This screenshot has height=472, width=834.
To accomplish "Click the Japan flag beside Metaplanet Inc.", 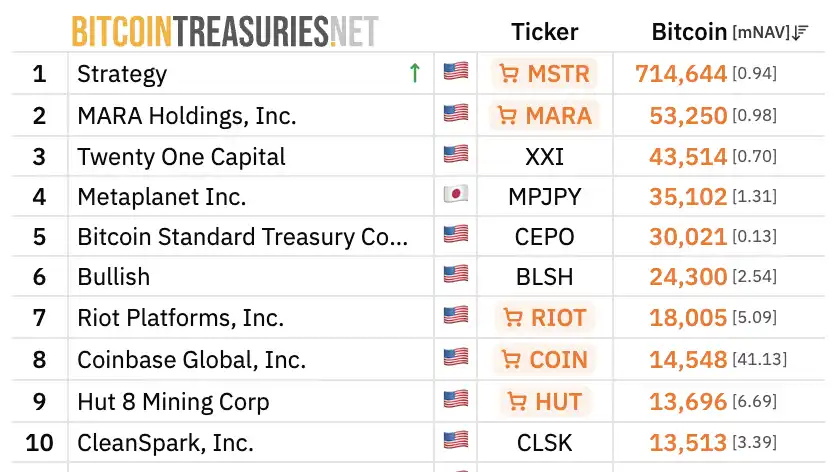I will click(x=456, y=195).
